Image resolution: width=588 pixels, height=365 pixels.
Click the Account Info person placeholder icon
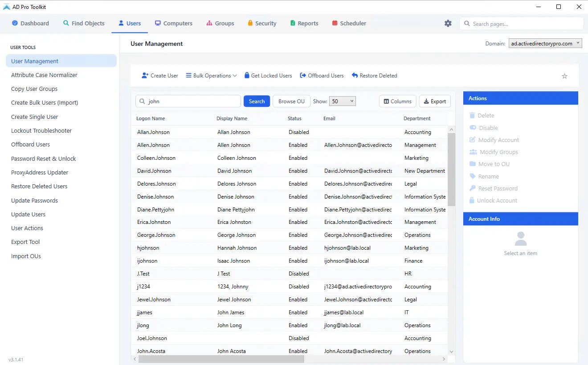coord(521,239)
